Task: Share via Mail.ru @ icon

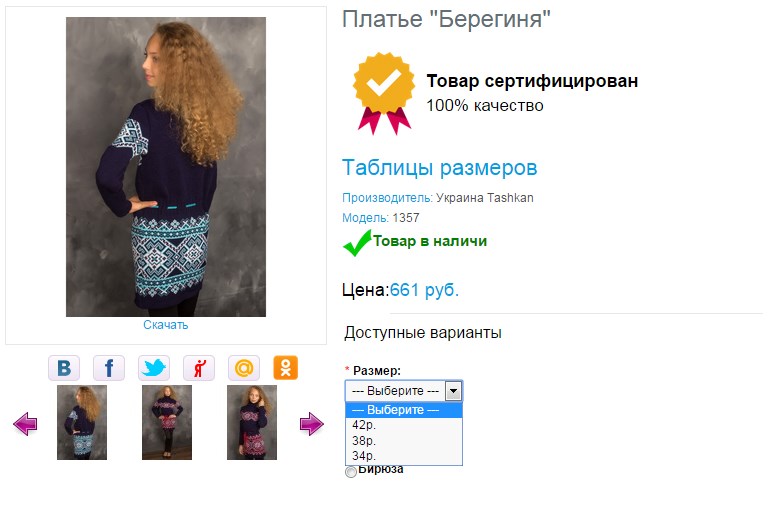Action: coord(244,368)
